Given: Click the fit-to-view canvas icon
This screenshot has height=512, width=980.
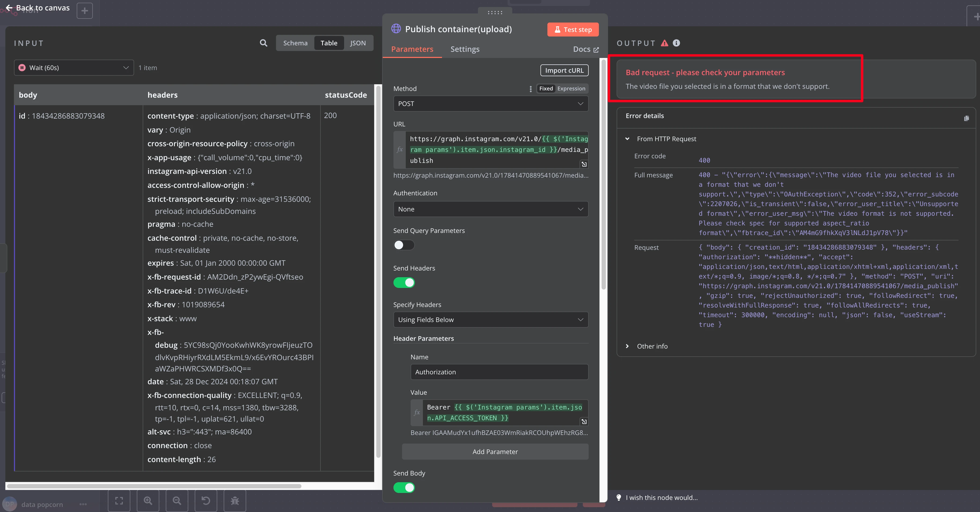Looking at the screenshot, I should 119,500.
